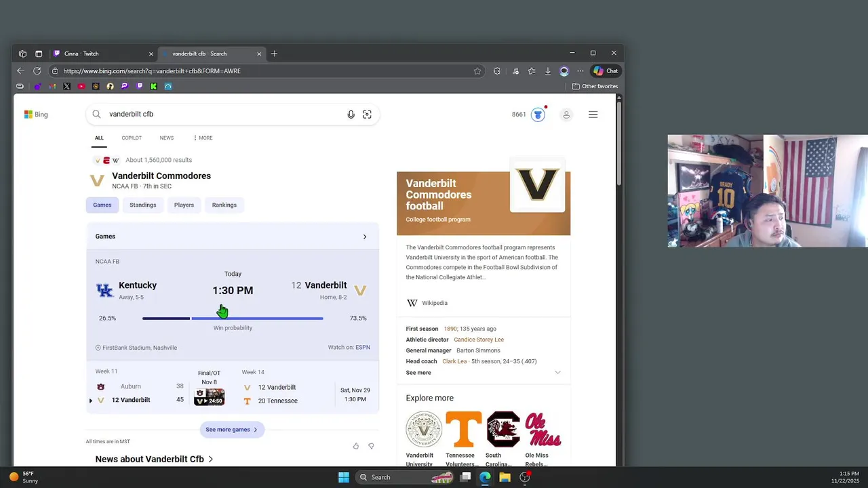Switch to the COPILOT search tab
This screenshot has height=488, width=868.
pos(132,138)
